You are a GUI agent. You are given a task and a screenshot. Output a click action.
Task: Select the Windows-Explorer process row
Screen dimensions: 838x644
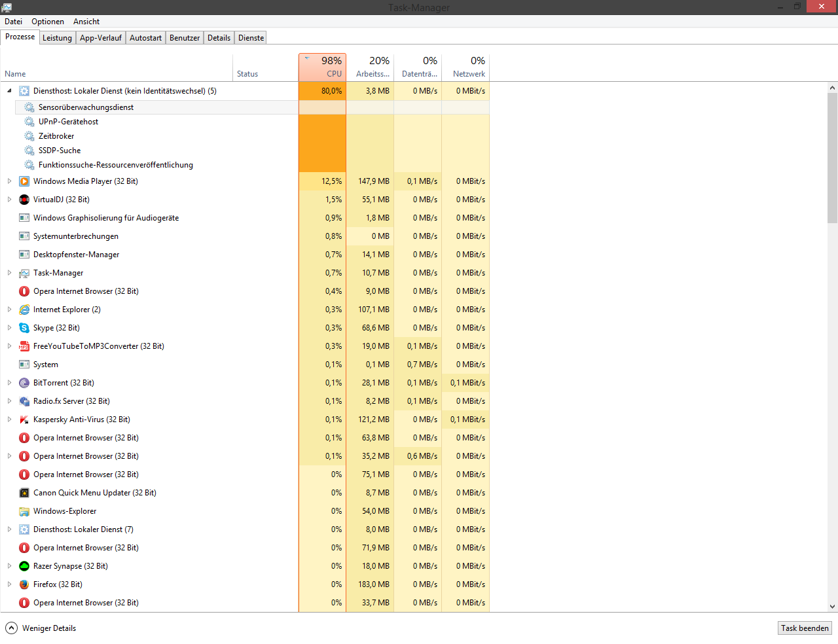click(245, 511)
